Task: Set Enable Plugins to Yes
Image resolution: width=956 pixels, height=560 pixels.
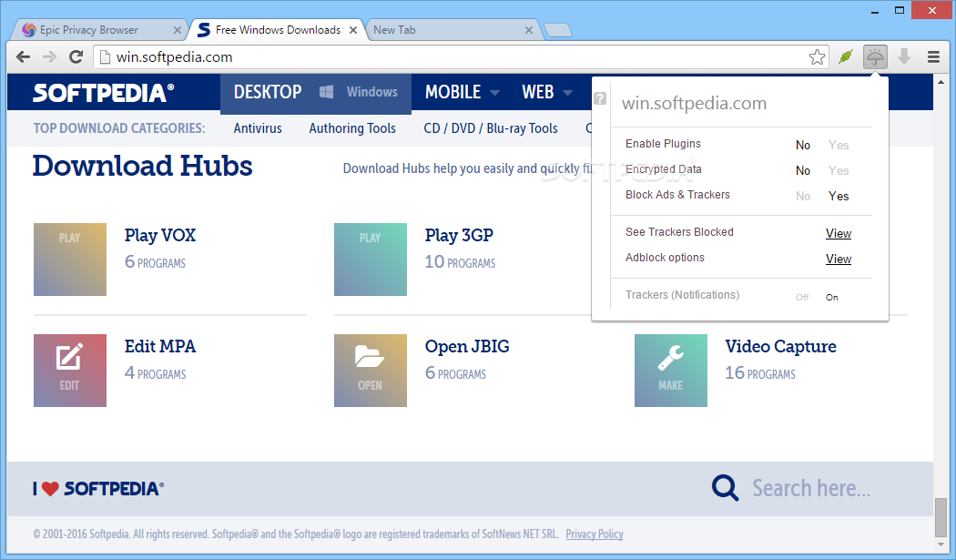Action: (x=839, y=145)
